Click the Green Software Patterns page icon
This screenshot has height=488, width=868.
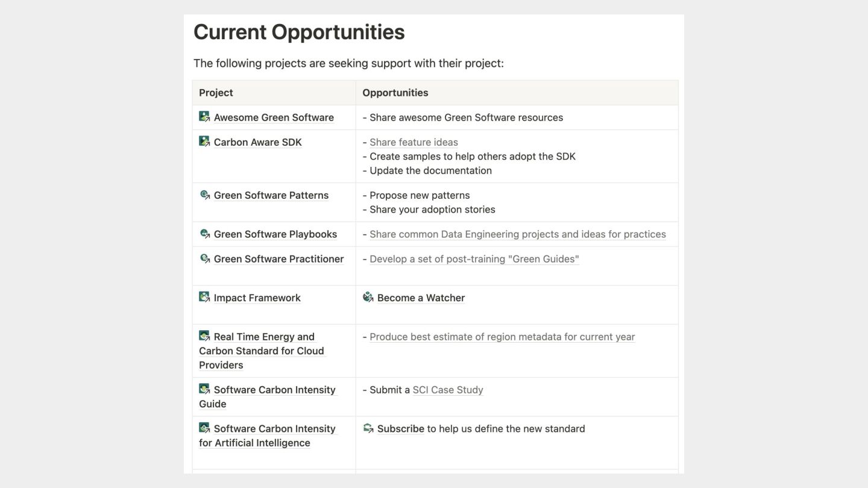pyautogui.click(x=204, y=195)
